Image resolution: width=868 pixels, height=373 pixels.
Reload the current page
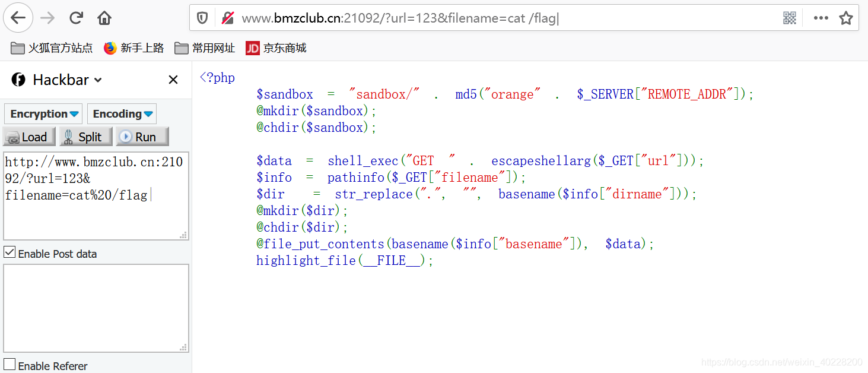(x=76, y=18)
